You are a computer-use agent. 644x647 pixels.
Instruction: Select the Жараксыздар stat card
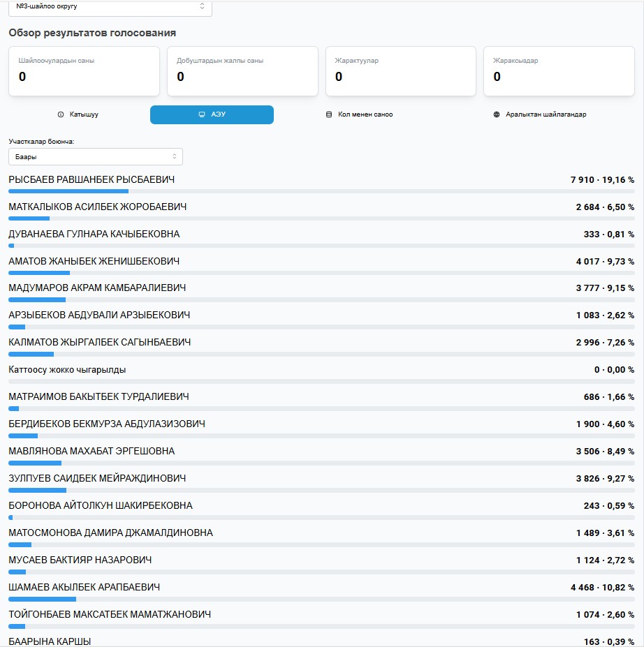(x=559, y=71)
